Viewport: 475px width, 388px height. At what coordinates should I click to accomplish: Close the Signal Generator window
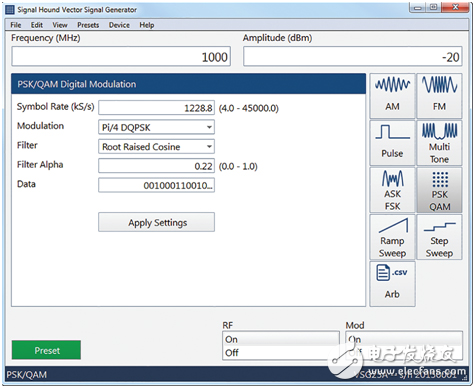click(456, 7)
